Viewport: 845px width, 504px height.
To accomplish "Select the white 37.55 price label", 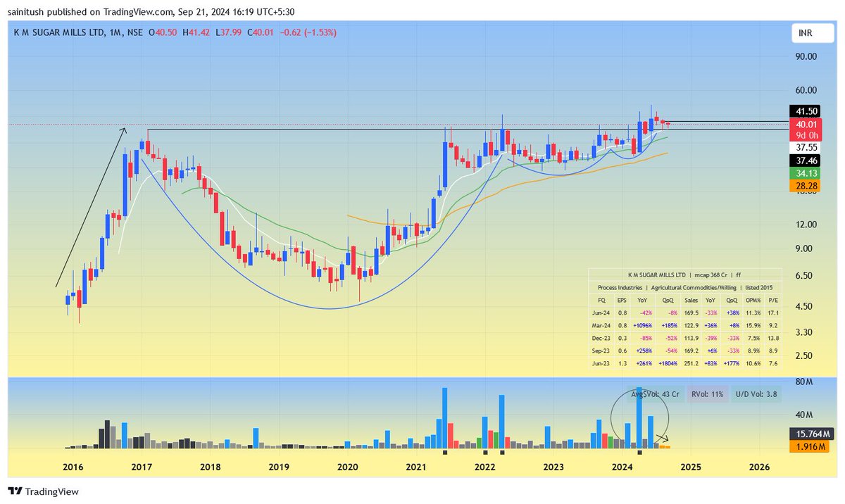I will [806, 147].
